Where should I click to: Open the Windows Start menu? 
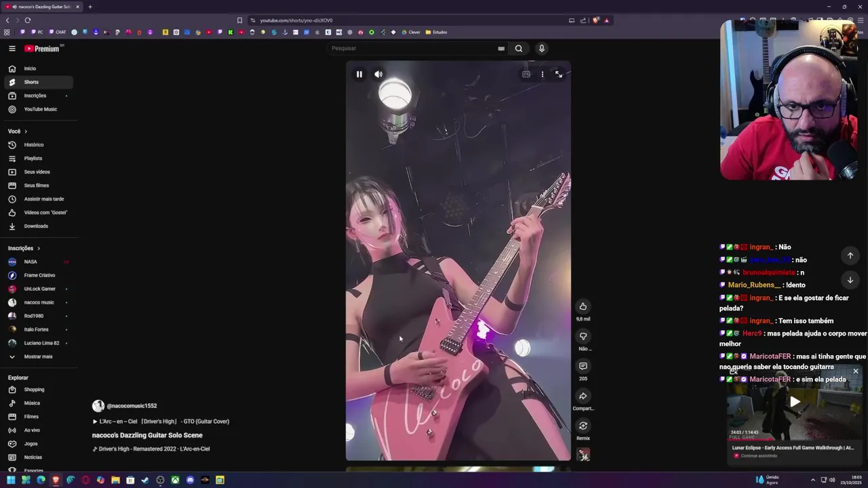point(11,480)
